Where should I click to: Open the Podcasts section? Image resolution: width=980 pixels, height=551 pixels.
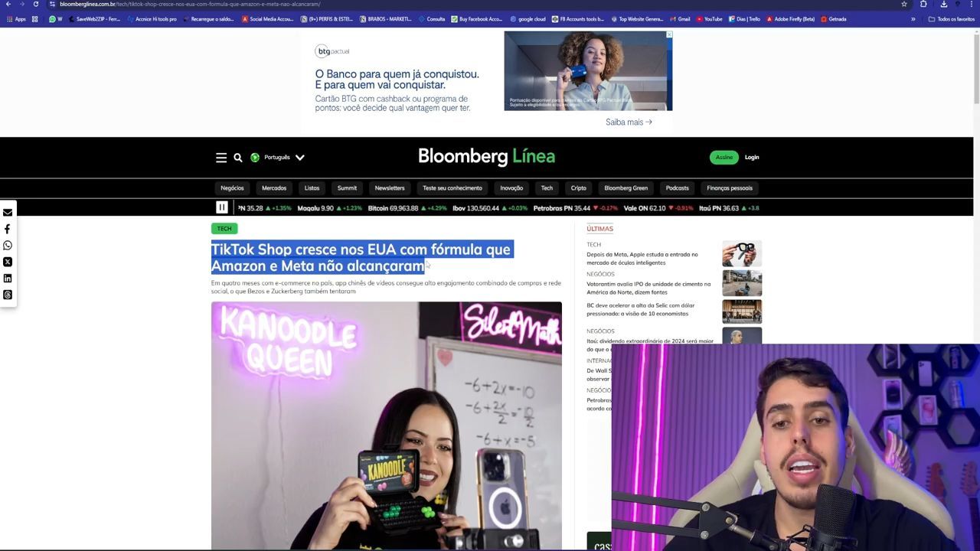[677, 188]
